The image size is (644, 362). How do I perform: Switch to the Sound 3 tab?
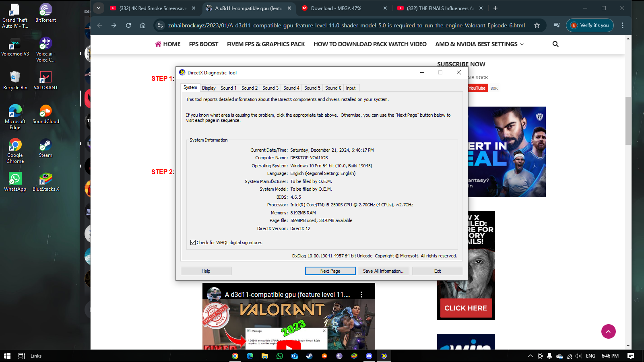270,88
